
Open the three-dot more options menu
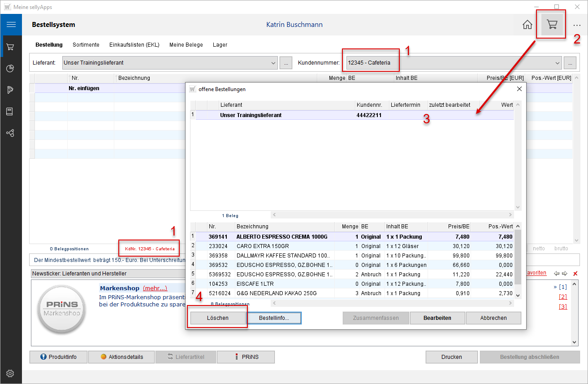pos(576,25)
